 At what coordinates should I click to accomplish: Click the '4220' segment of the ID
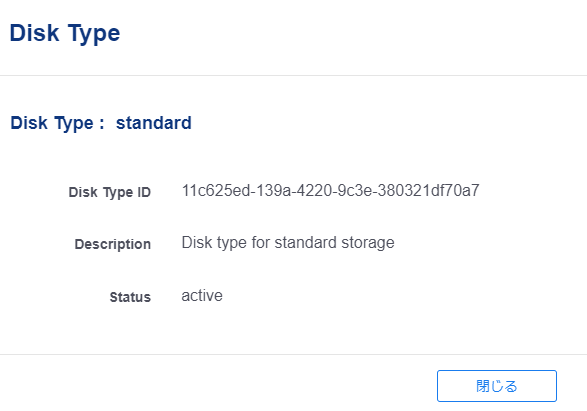[314, 191]
